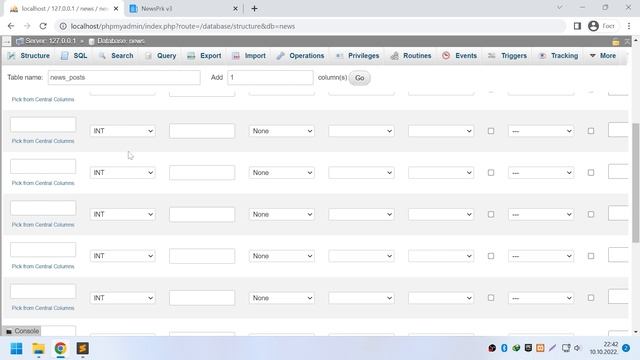Open the Console panel button
The image size is (640, 360).
click(x=23, y=331)
